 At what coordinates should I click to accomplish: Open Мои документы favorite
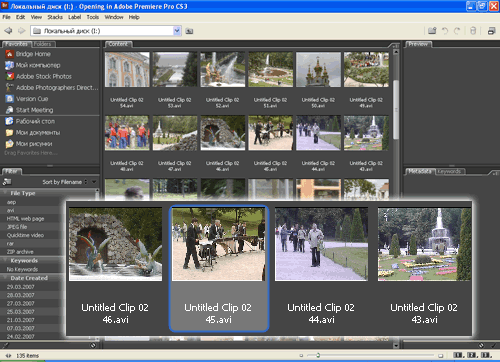(x=33, y=133)
